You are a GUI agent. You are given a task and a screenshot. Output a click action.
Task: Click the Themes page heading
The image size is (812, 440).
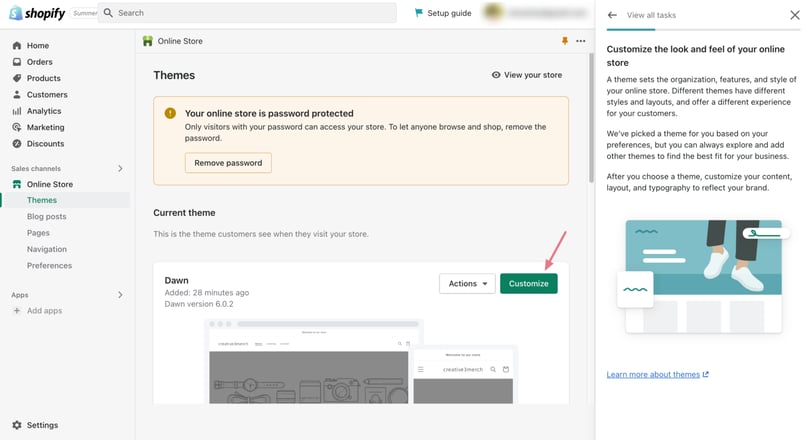tap(174, 75)
